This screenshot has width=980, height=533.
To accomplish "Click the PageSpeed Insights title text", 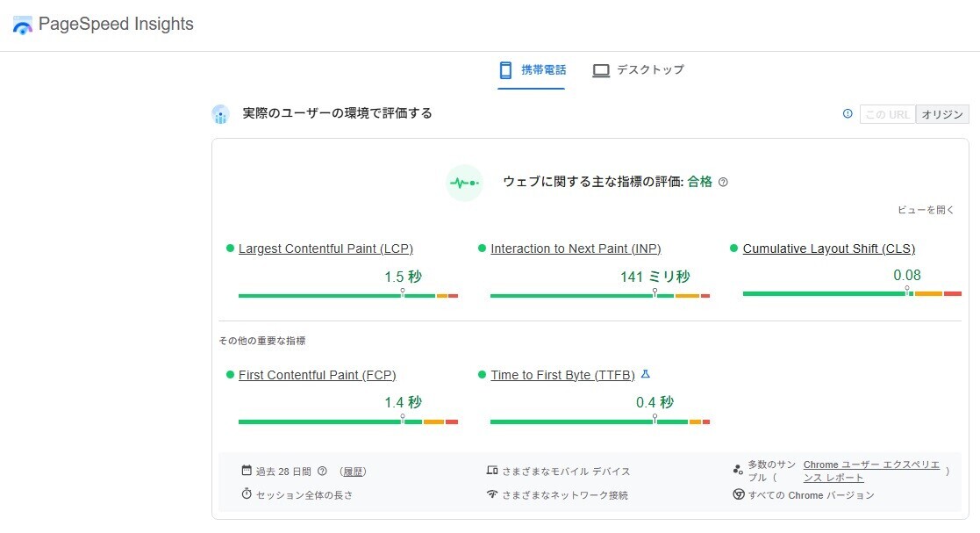I will point(117,24).
